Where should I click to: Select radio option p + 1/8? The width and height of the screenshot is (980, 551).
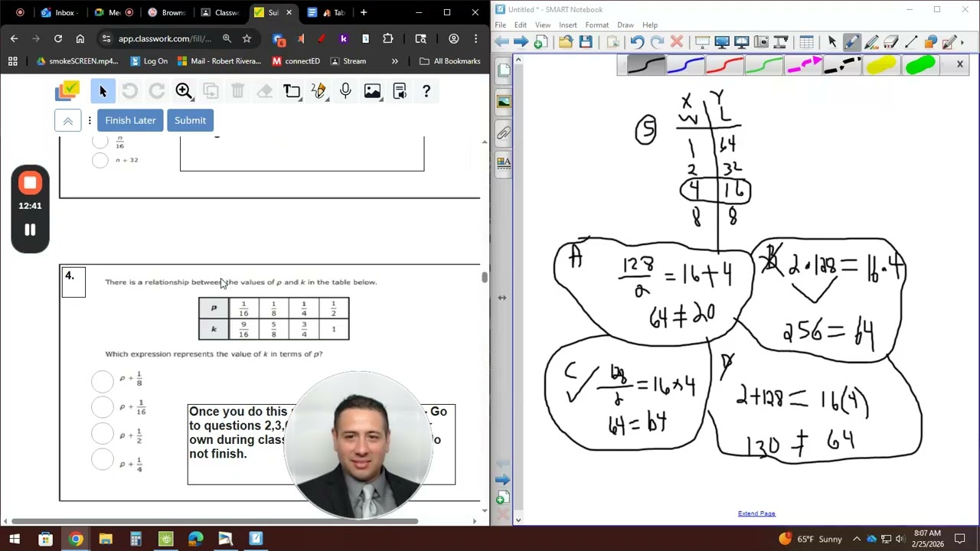click(103, 380)
